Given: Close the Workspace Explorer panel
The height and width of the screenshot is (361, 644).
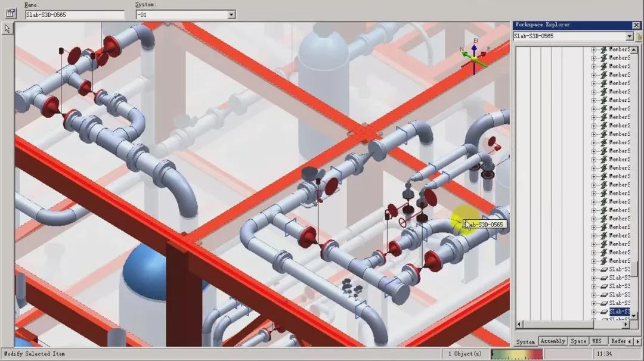Looking at the screenshot, I should (x=636, y=25).
